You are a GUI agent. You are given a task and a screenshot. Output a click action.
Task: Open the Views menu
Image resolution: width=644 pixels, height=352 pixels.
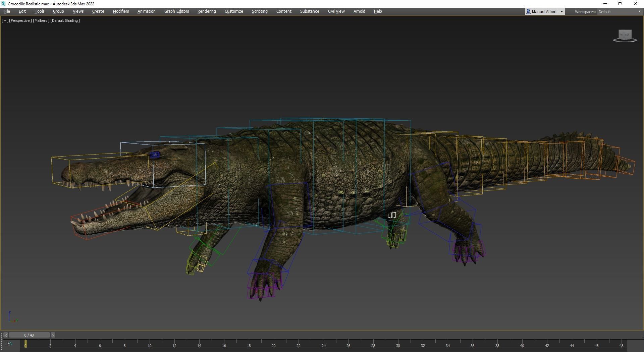[x=78, y=11]
